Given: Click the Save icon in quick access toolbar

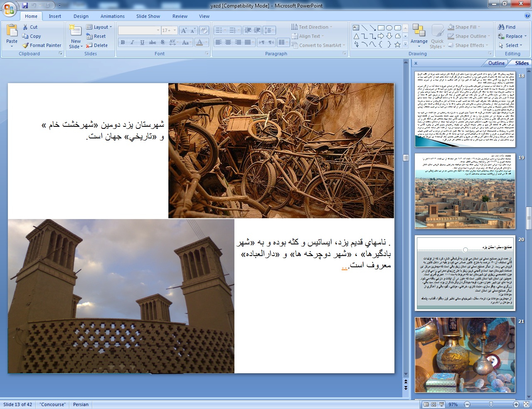Looking at the screenshot, I should (25, 5).
